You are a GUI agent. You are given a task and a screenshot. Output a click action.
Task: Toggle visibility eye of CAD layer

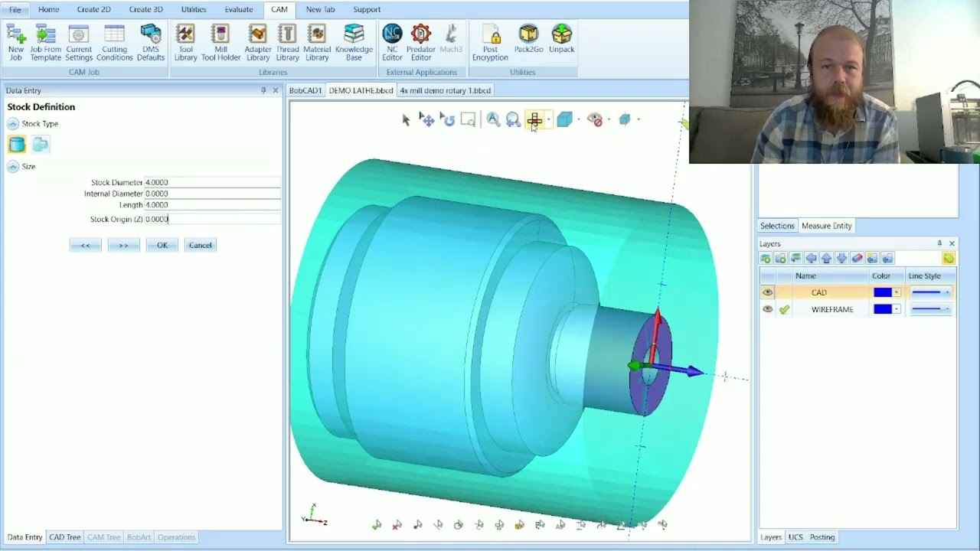(x=767, y=292)
